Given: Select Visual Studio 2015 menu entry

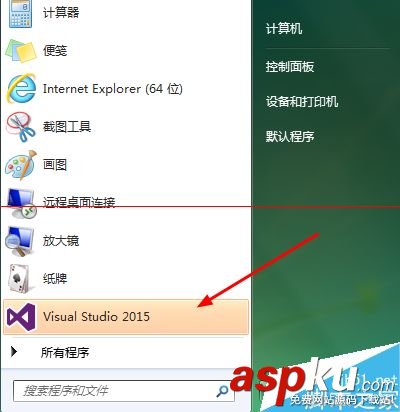Looking at the screenshot, I should (126, 317).
